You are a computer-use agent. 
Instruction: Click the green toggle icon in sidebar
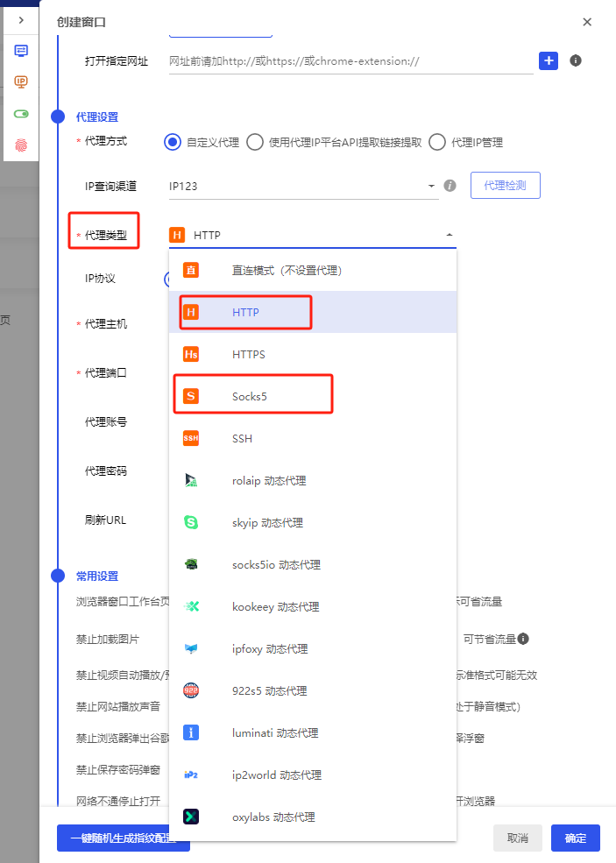tap(21, 114)
